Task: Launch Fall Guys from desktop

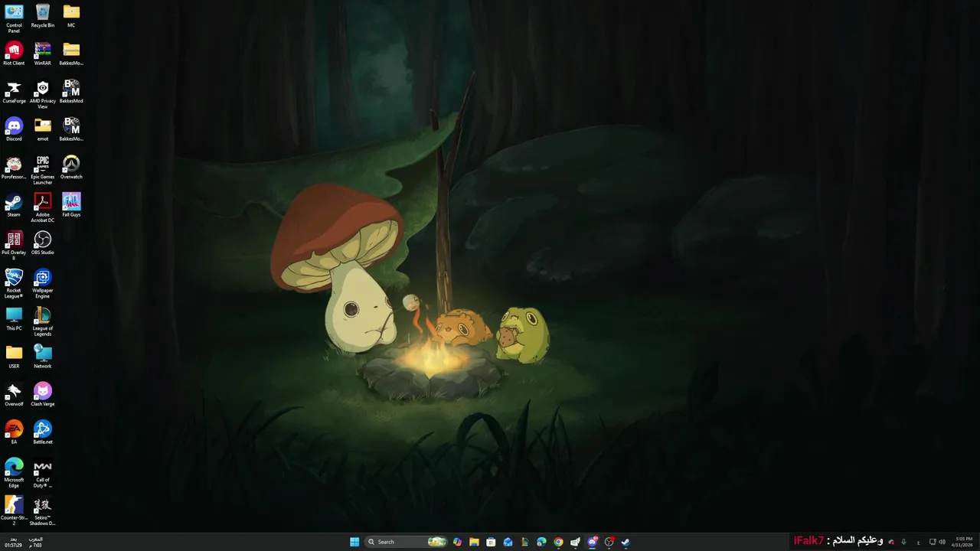Action: [71, 205]
